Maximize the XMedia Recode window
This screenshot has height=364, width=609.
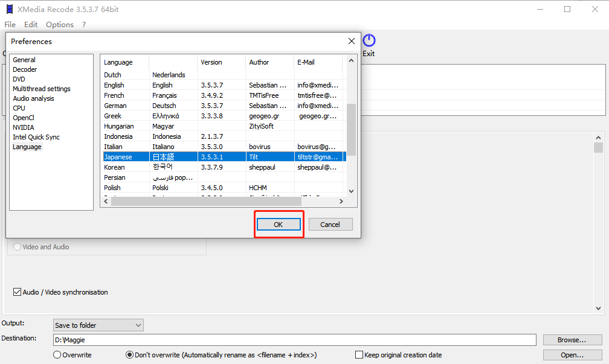click(567, 9)
